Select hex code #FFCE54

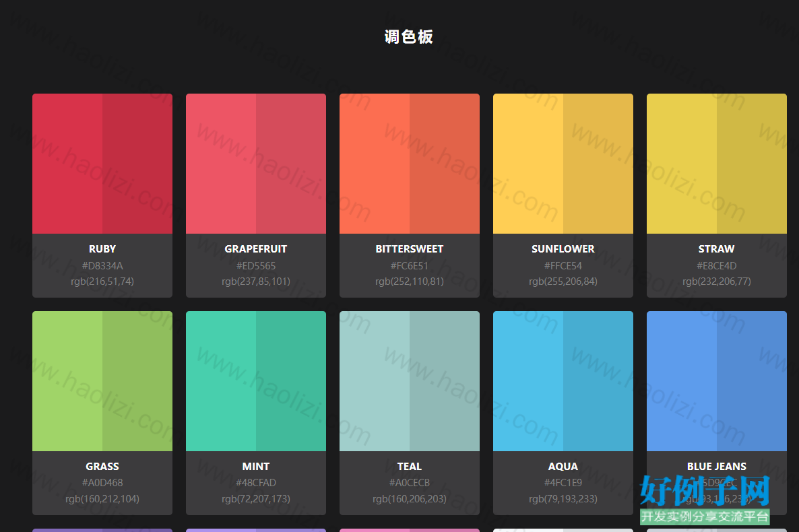click(563, 265)
